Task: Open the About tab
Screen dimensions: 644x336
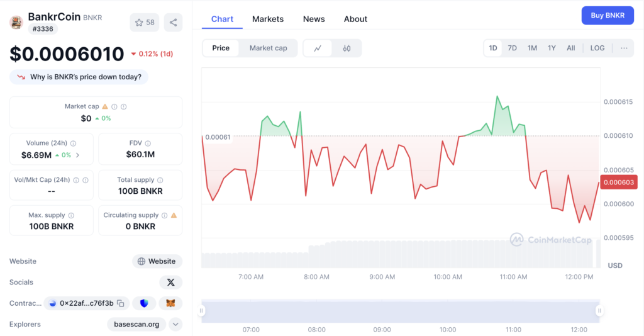Action: tap(356, 20)
